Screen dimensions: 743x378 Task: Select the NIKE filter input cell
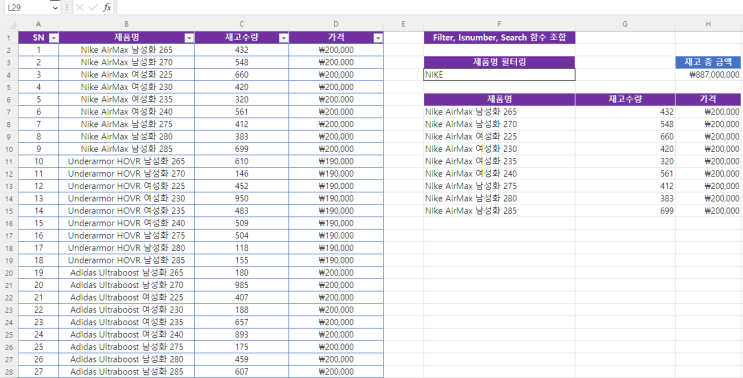click(499, 75)
